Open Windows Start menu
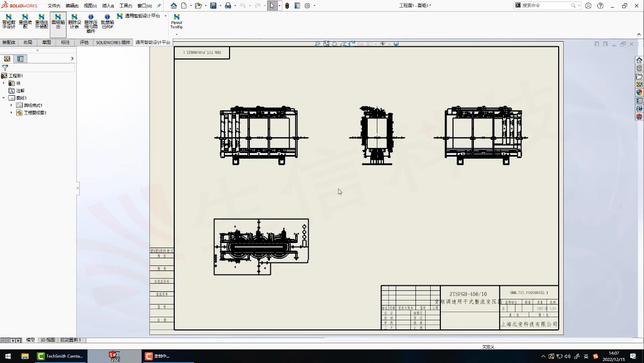Viewport: 644px width, 363px height. pos(8,356)
